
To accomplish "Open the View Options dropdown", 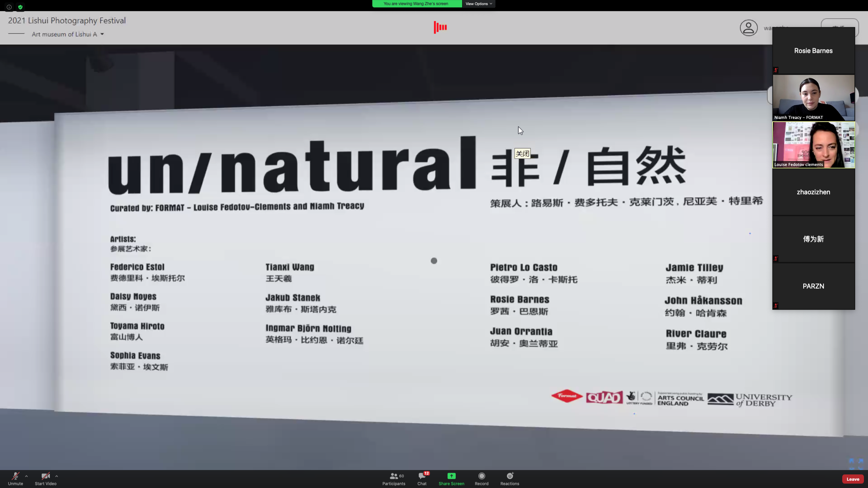I will [478, 4].
